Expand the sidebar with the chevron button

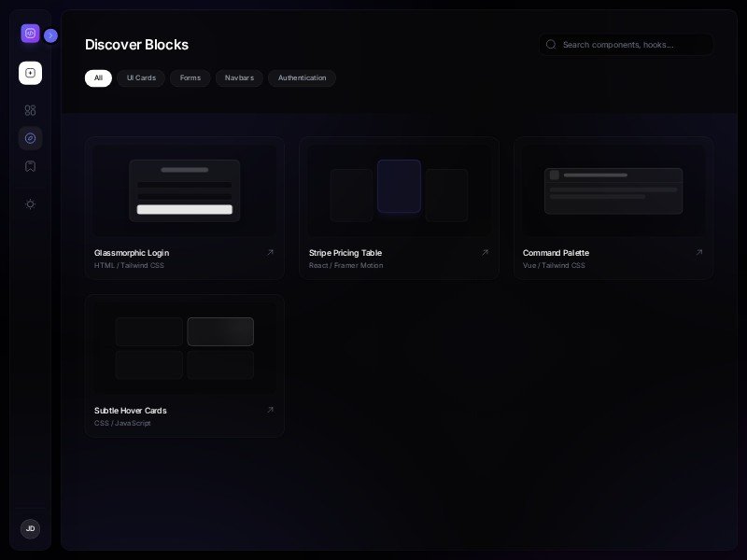[x=50, y=35]
